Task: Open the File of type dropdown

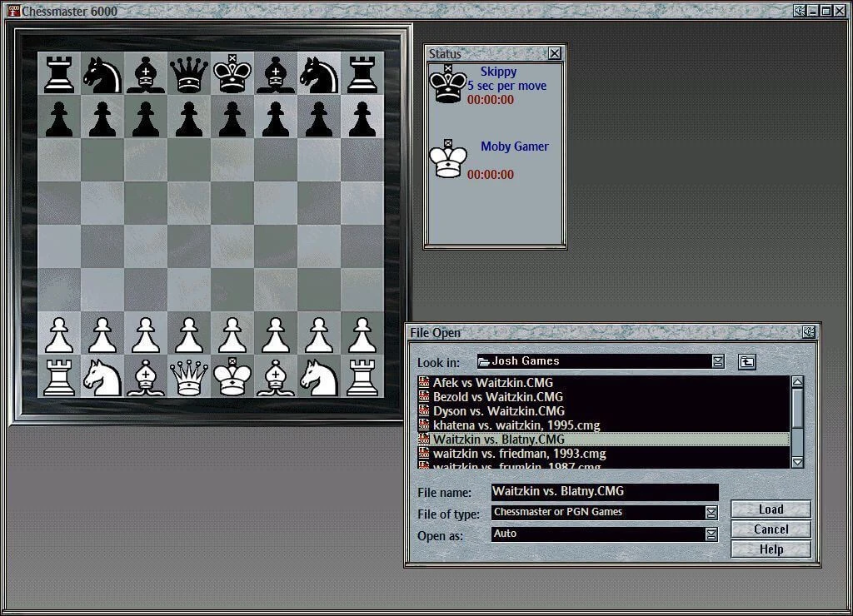Action: point(711,512)
